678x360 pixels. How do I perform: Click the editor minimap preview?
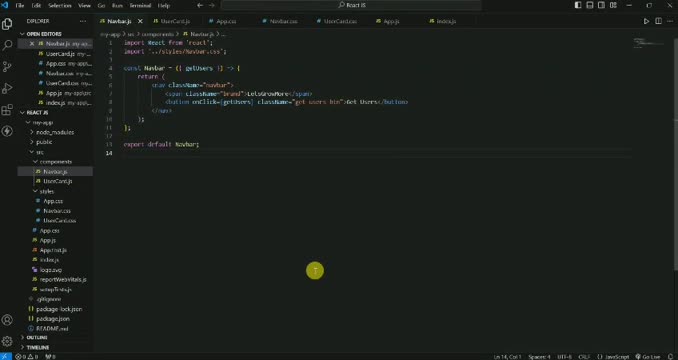click(x=648, y=42)
